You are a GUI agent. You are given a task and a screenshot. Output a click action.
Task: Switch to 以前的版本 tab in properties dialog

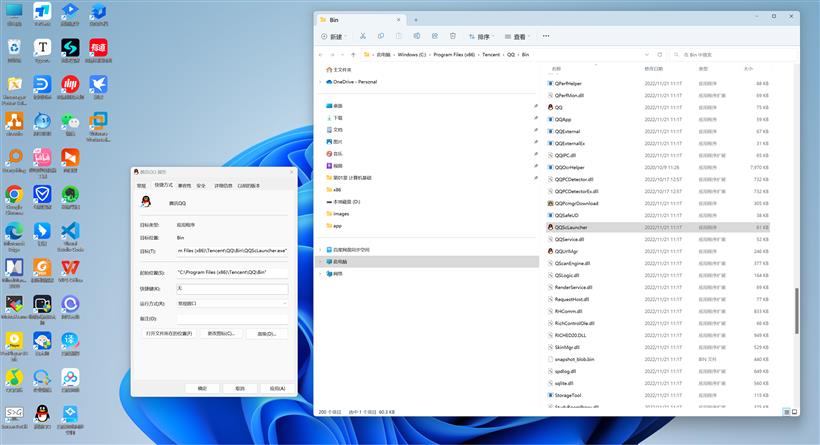pyautogui.click(x=249, y=186)
